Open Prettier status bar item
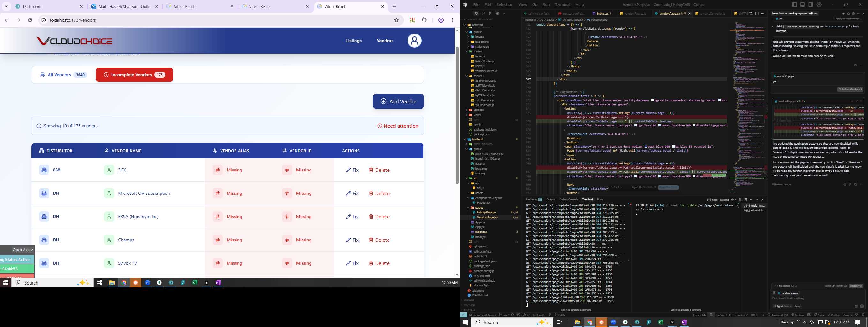Screen dimensions: 868x327 [x=833, y=315]
